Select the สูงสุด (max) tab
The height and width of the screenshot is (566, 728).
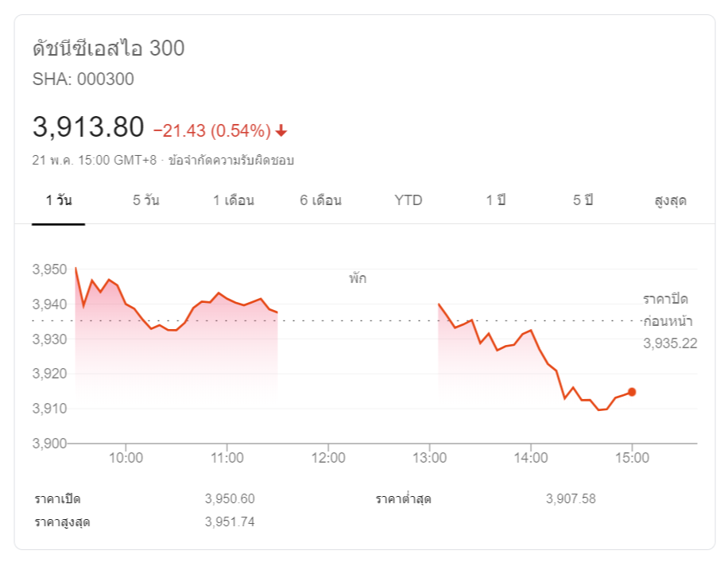[x=670, y=200]
